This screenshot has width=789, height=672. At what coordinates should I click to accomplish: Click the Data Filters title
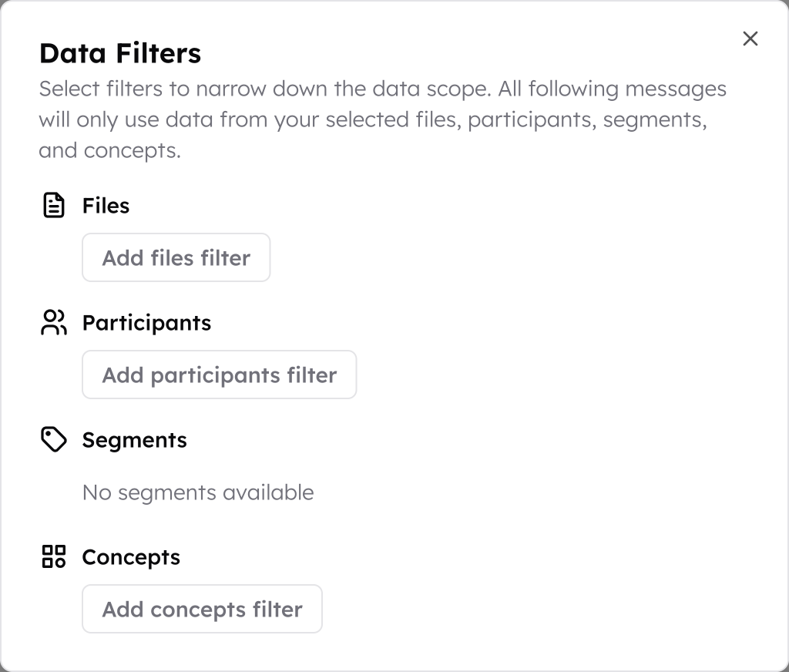pyautogui.click(x=120, y=53)
